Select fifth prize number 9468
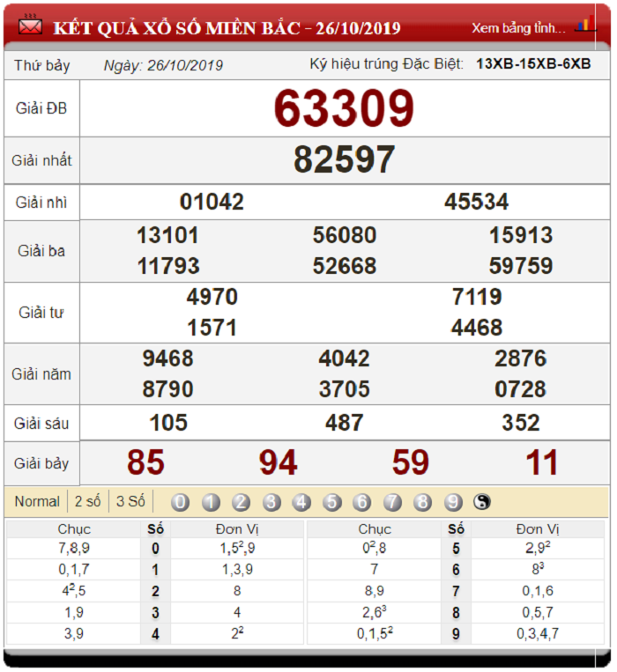The width and height of the screenshot is (617, 672). pyautogui.click(x=168, y=358)
